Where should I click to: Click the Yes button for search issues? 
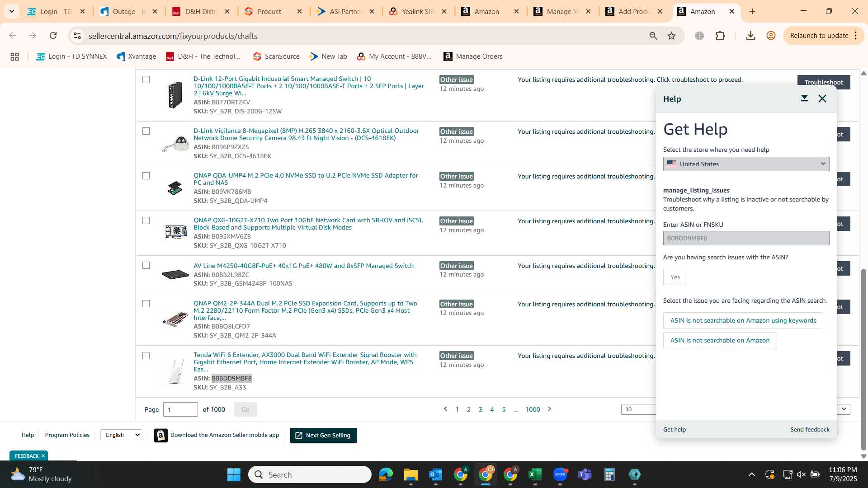675,277
